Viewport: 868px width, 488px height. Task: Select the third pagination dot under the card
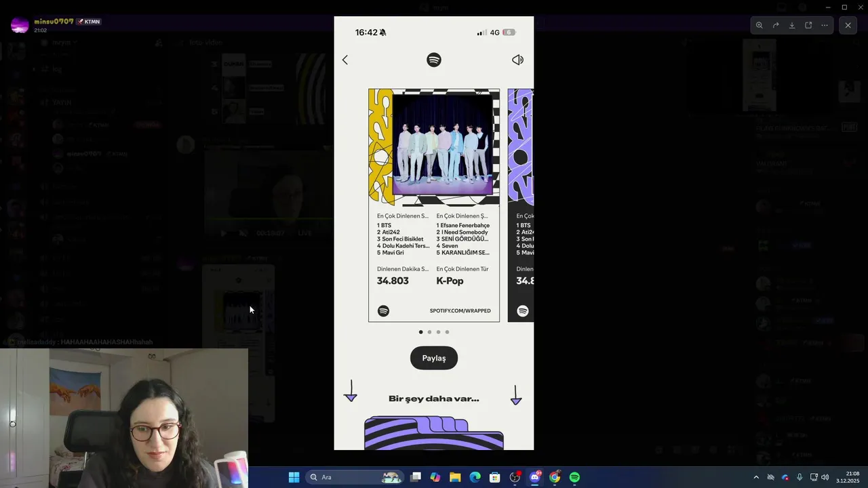(438, 332)
